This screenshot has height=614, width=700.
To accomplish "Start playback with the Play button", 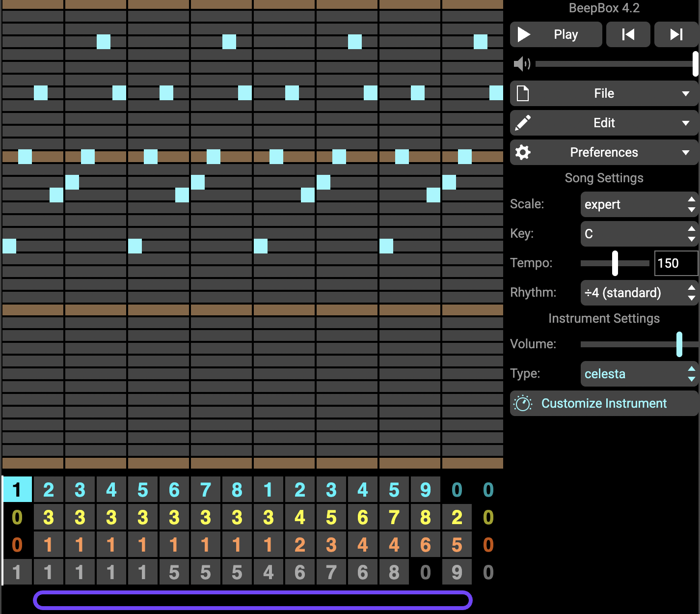I will [556, 34].
